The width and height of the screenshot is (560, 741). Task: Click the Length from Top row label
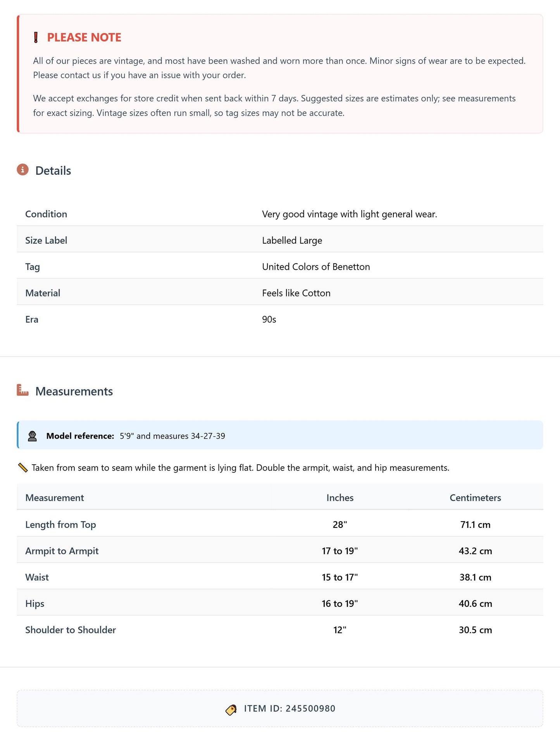tap(60, 524)
